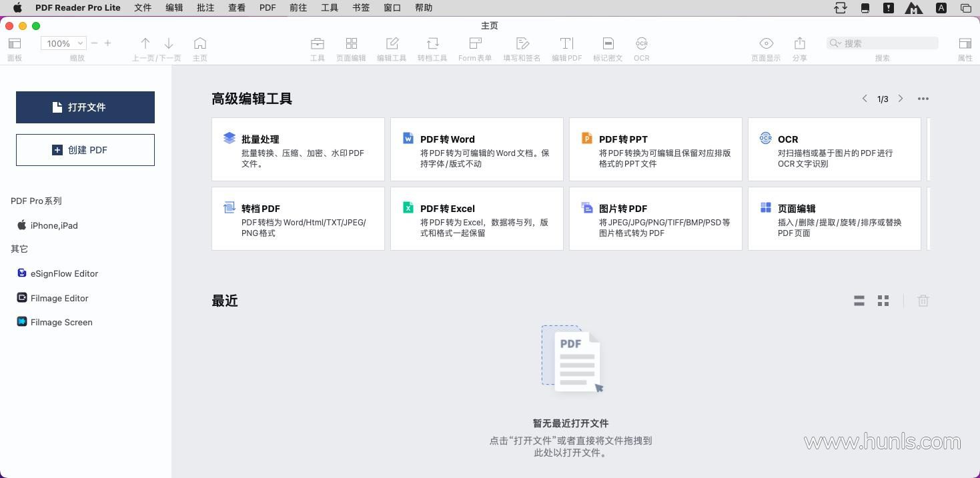This screenshot has height=478, width=980.
Task: Switch recent files to grid view
Action: (883, 301)
